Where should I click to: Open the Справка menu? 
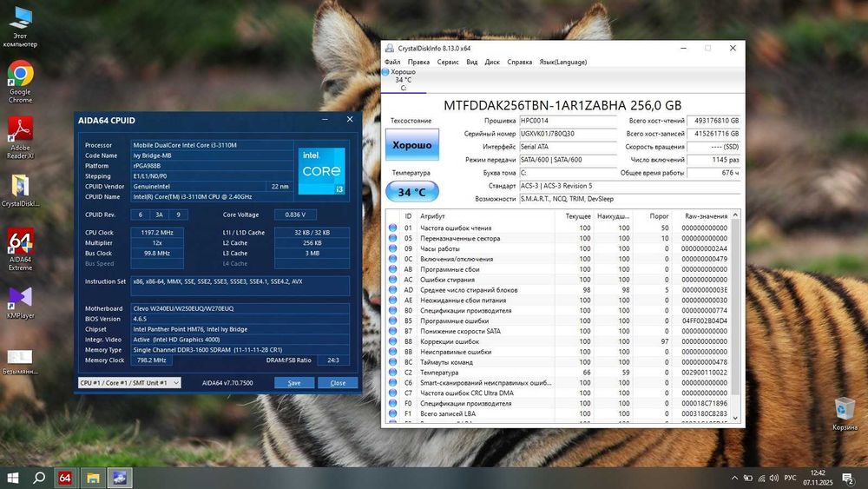[519, 62]
